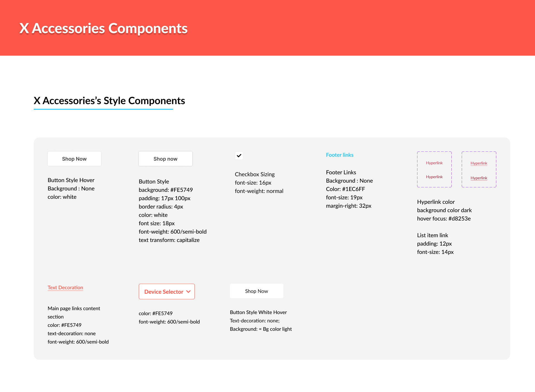This screenshot has height=392, width=535.
Task: Open the Device Selector dropdown label
Action: coord(164,292)
